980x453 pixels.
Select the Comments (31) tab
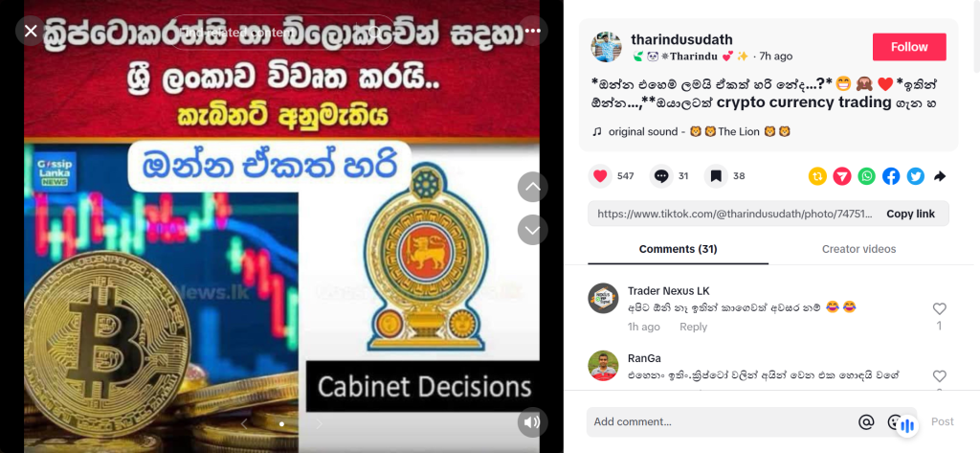[x=679, y=249]
